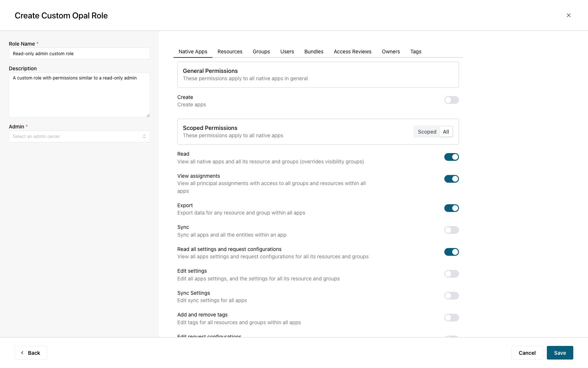Open the Resources tab
This screenshot has height=368, width=588.
(x=230, y=52)
